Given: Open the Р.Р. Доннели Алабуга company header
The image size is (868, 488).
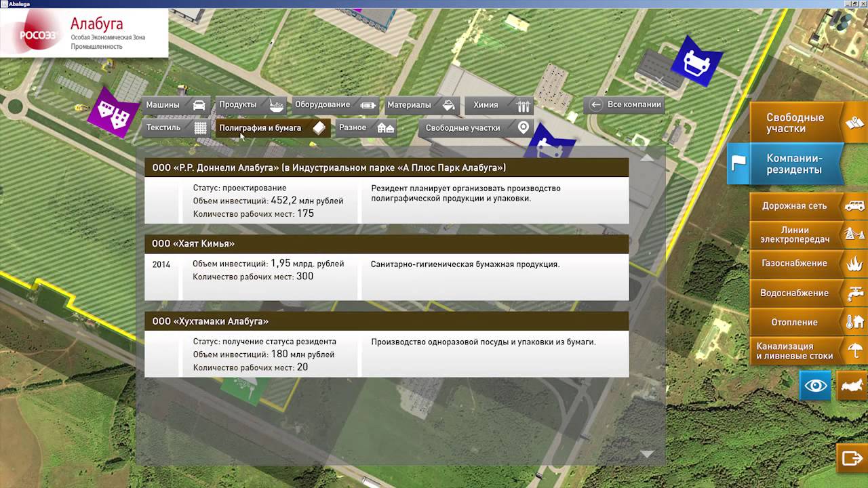Looking at the screenshot, I should [x=387, y=167].
